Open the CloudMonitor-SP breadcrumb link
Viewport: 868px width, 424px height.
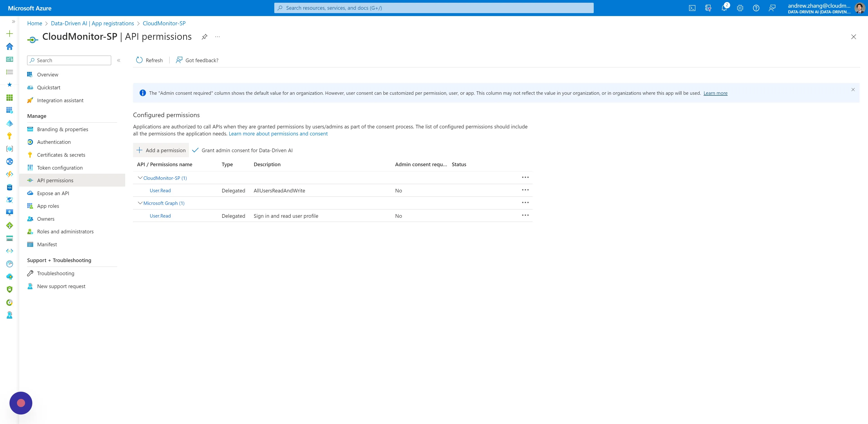(x=164, y=23)
